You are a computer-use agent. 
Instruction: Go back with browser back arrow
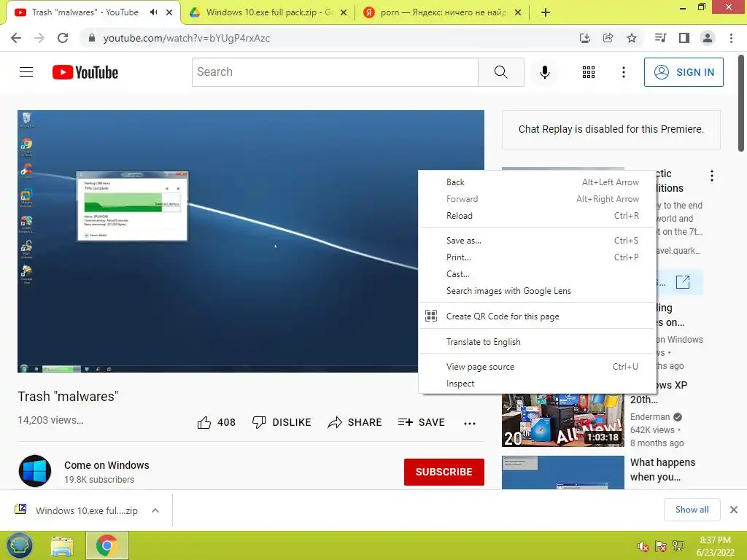point(16,38)
